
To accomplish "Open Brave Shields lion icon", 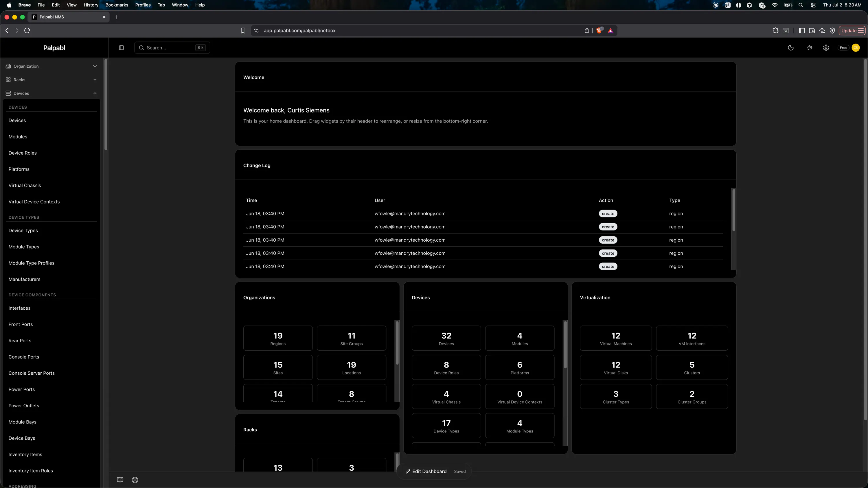I will (x=599, y=30).
